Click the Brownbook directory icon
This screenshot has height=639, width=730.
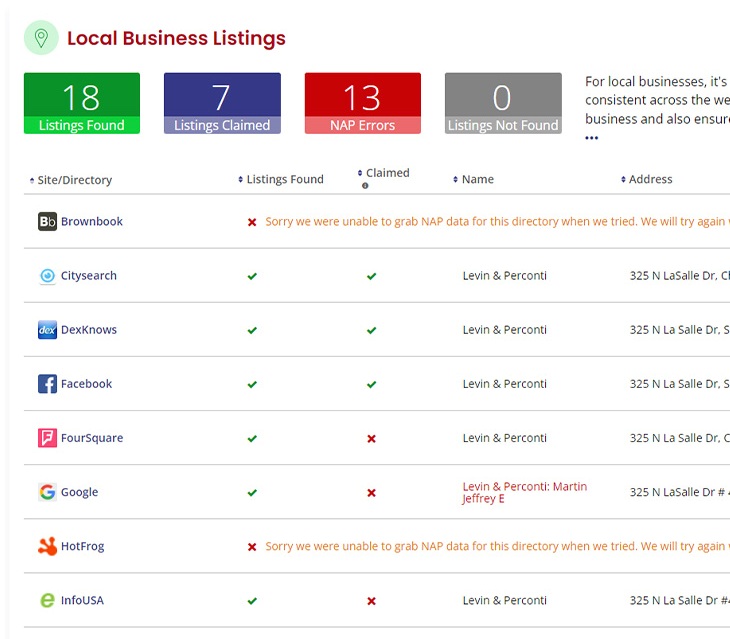(47, 222)
